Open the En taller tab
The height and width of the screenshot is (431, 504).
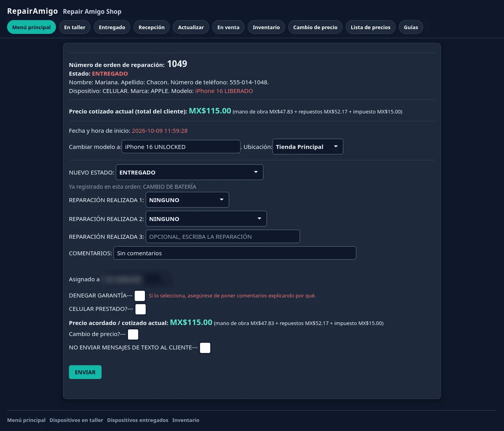pyautogui.click(x=75, y=27)
